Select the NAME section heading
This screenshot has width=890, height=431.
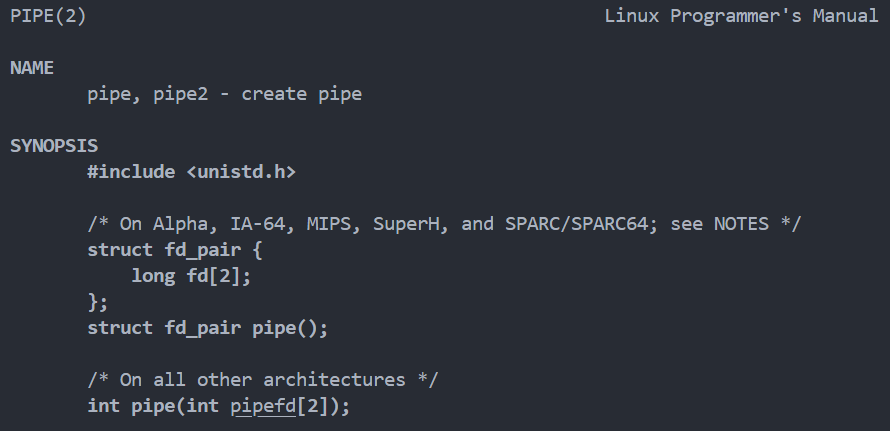pyautogui.click(x=32, y=68)
